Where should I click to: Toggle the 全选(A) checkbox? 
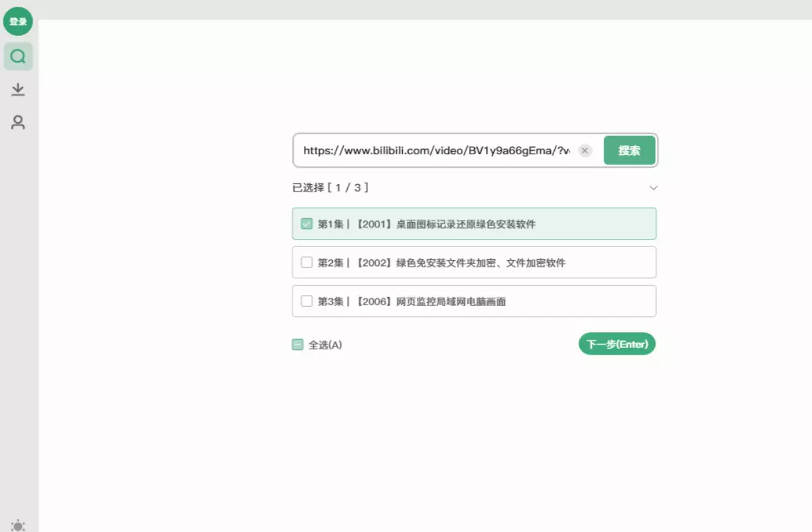tap(298, 345)
